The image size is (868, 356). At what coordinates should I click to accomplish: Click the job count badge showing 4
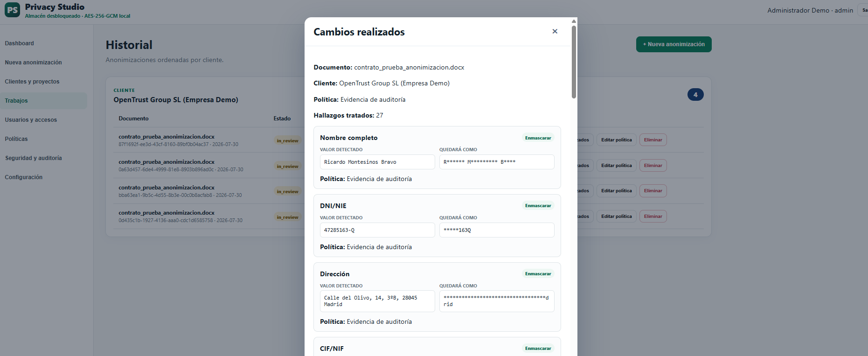(x=695, y=95)
